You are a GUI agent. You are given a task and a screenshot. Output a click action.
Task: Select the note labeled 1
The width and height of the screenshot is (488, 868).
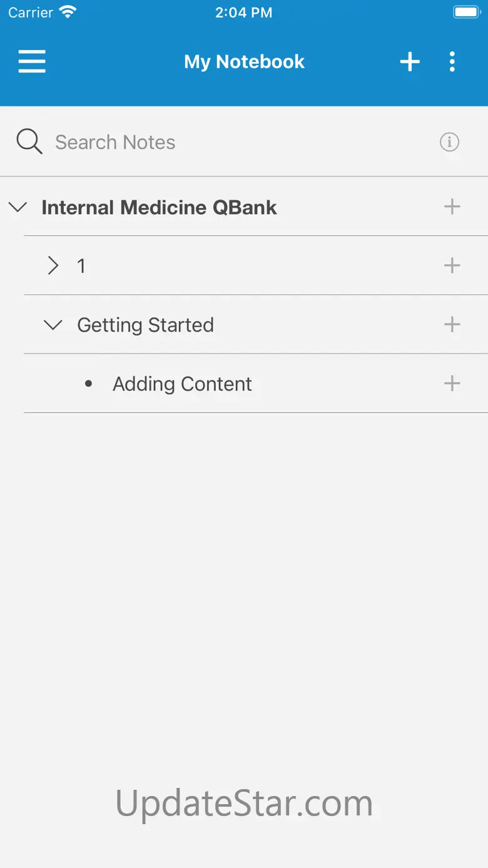coord(81,266)
